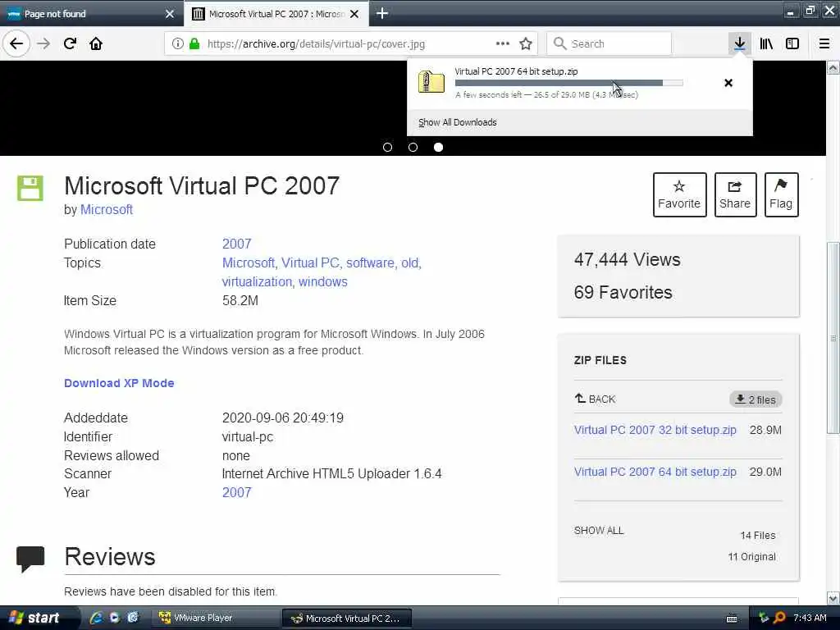This screenshot has height=630, width=840.
Task: Open the old topic link
Action: click(410, 263)
